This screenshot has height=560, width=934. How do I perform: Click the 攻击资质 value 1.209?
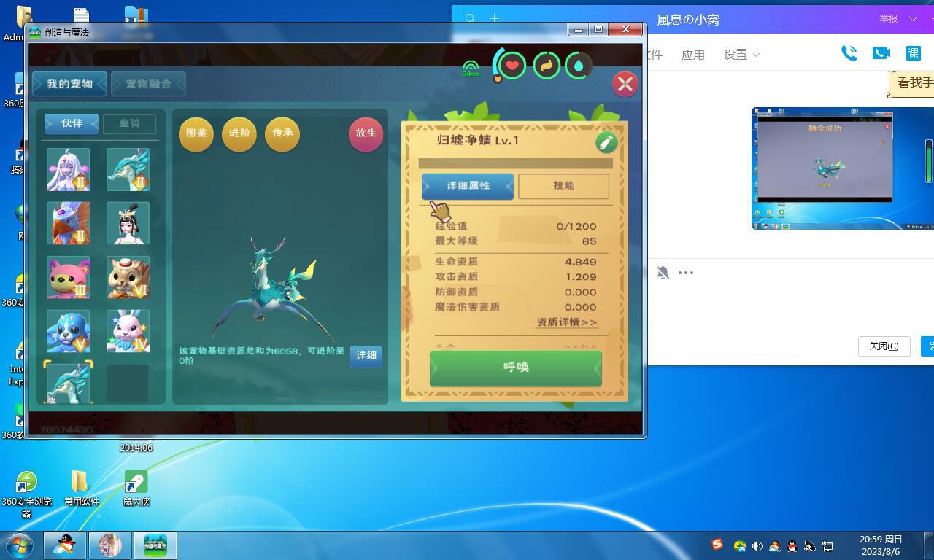(580, 277)
